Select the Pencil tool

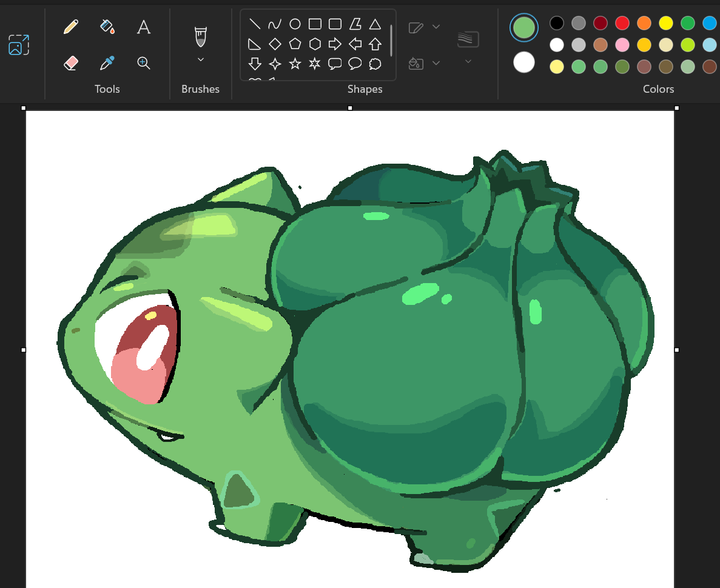pos(71,27)
